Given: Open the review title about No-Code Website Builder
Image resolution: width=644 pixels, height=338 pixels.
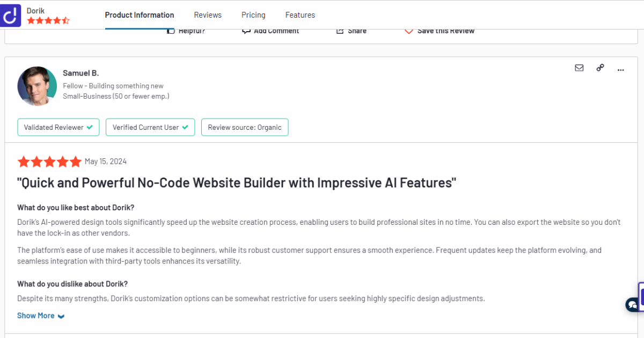Looking at the screenshot, I should 237,183.
